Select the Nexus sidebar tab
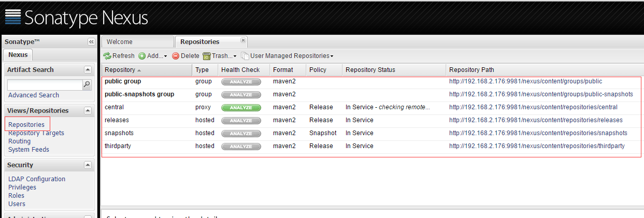The image size is (644, 218). [18, 54]
